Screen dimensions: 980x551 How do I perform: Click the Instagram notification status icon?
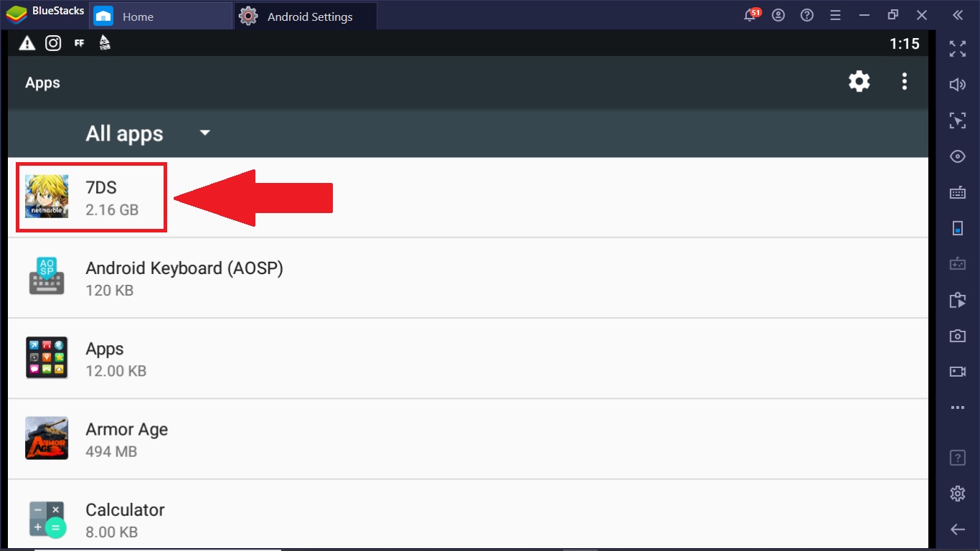pyautogui.click(x=53, y=43)
